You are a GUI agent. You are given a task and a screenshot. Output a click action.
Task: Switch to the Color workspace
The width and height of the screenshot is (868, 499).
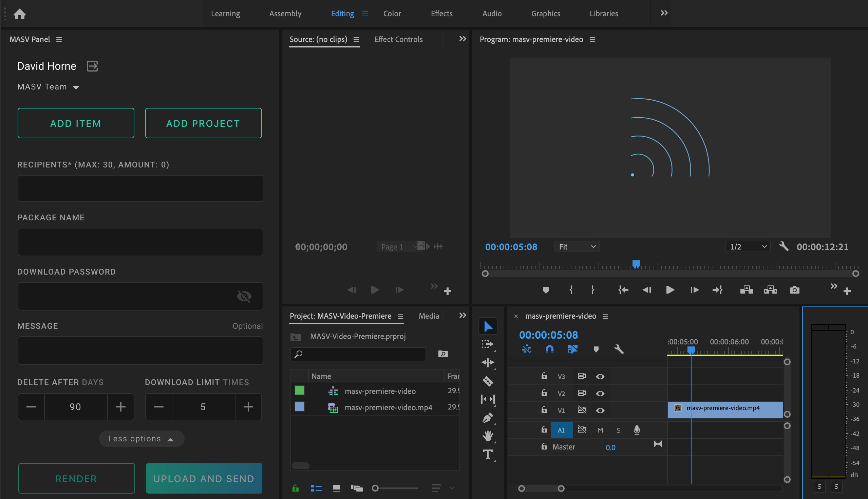coord(392,14)
